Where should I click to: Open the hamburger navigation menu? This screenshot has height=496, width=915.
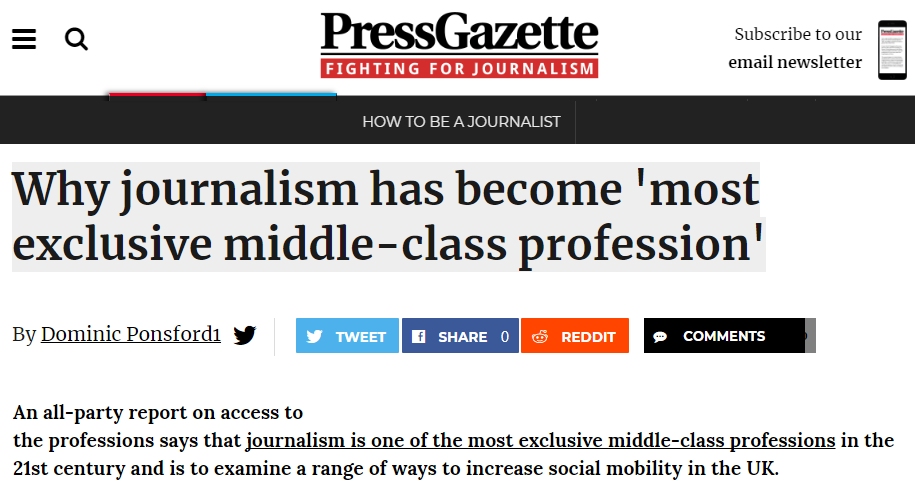24,39
